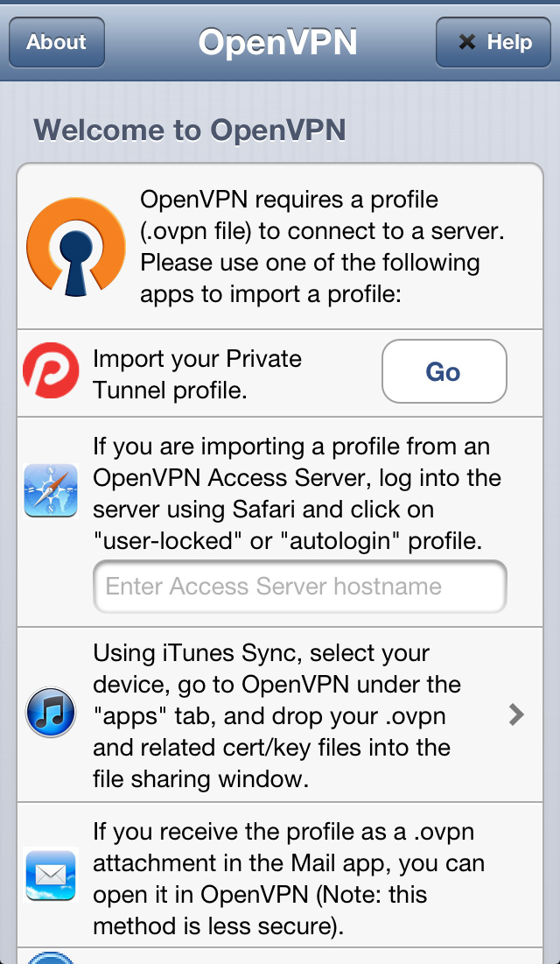This screenshot has height=964, width=560.
Task: Tap the Mail envelope icon
Action: tap(51, 874)
